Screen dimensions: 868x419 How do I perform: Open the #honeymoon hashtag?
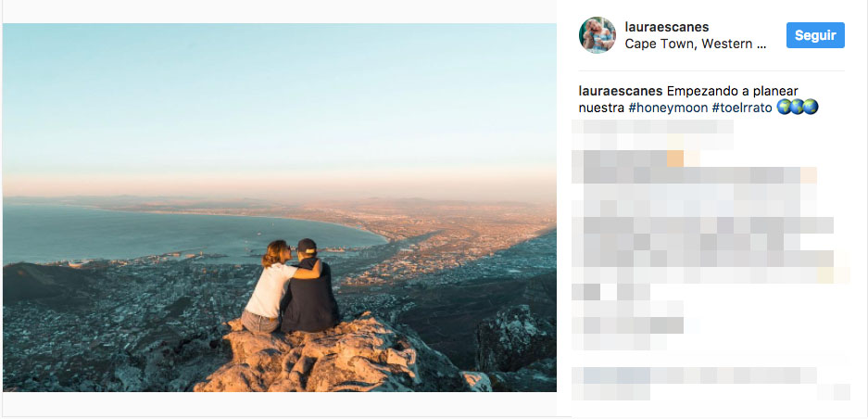tap(668, 108)
